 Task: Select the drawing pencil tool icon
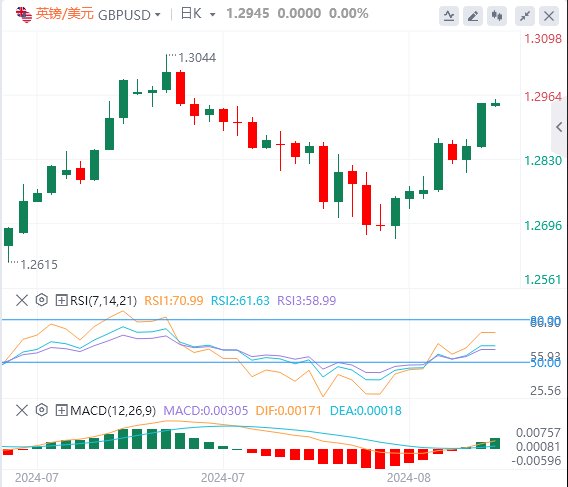point(473,16)
